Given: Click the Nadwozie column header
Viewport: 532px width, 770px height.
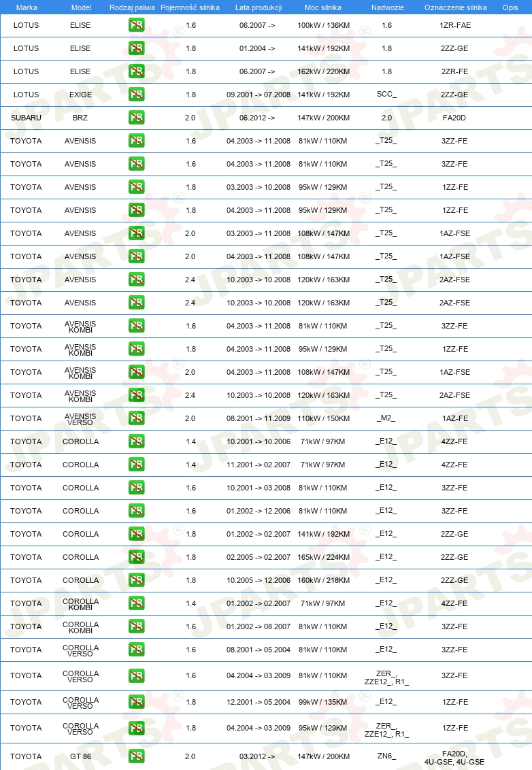Looking at the screenshot, I should point(388,7).
